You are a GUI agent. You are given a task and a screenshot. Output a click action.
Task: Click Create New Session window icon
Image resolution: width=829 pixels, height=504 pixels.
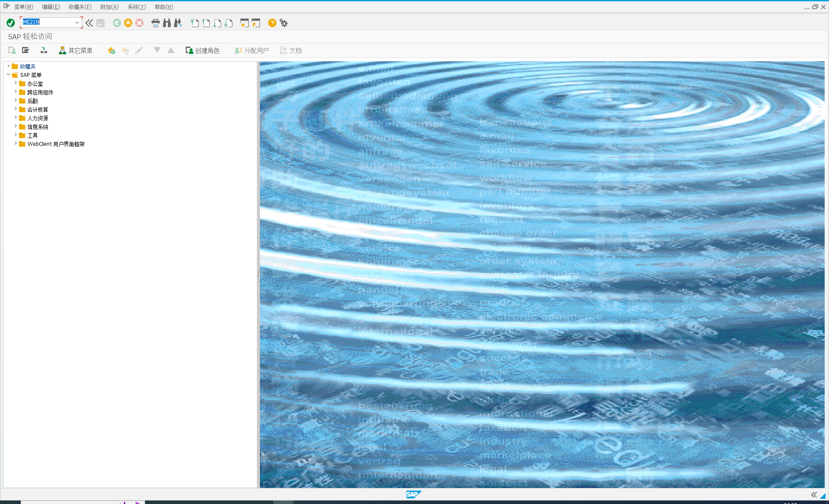click(x=244, y=23)
